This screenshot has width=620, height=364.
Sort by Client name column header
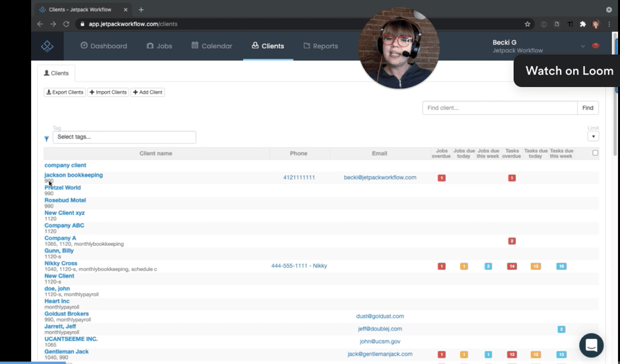[x=156, y=154]
